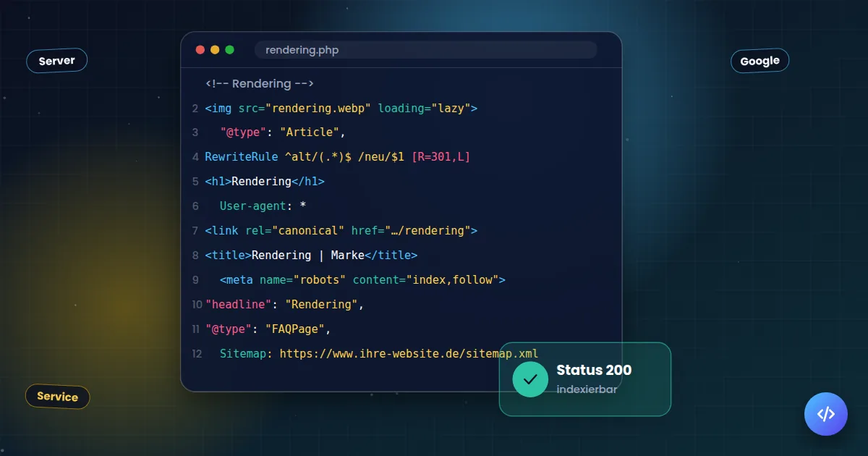
Task: Click the "headline": "Rendering" code line
Action: (285, 304)
